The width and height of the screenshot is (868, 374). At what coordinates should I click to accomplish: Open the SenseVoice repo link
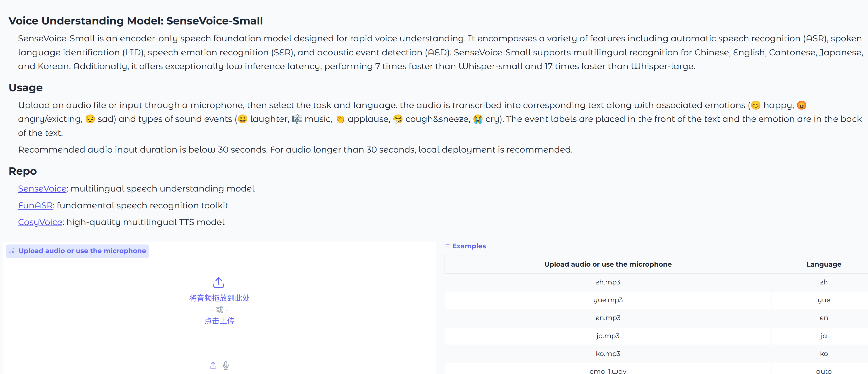(42, 188)
